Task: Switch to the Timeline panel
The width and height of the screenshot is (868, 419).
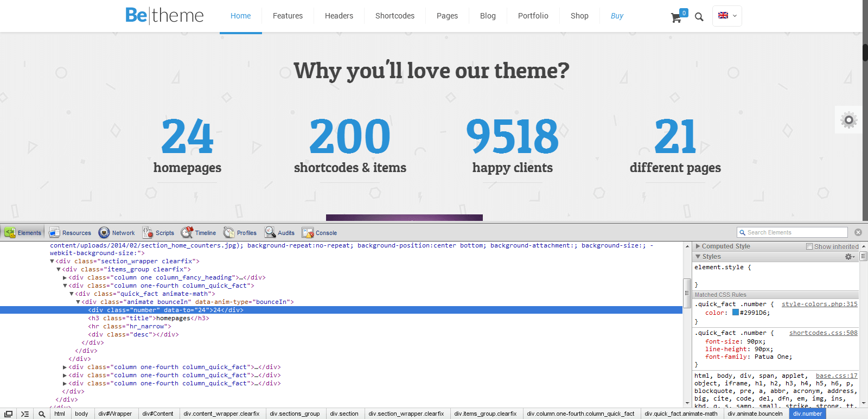Action: pyautogui.click(x=199, y=233)
